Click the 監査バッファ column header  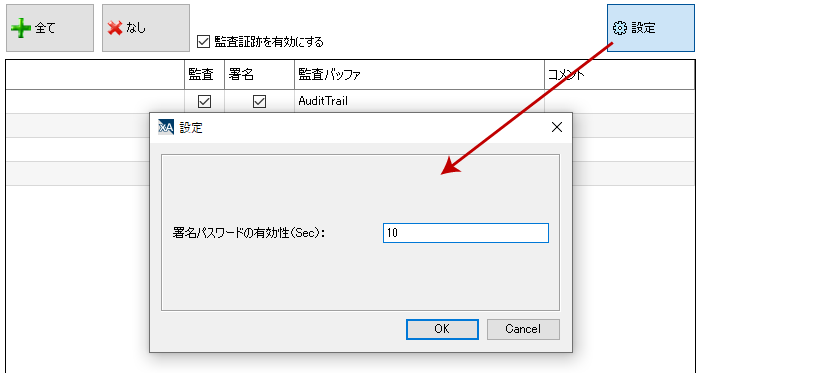tap(419, 75)
